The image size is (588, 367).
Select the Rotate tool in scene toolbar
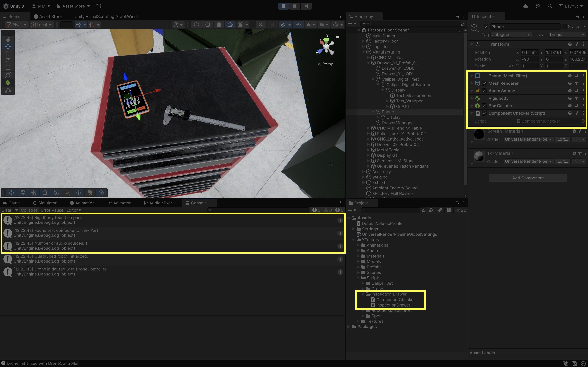8,53
